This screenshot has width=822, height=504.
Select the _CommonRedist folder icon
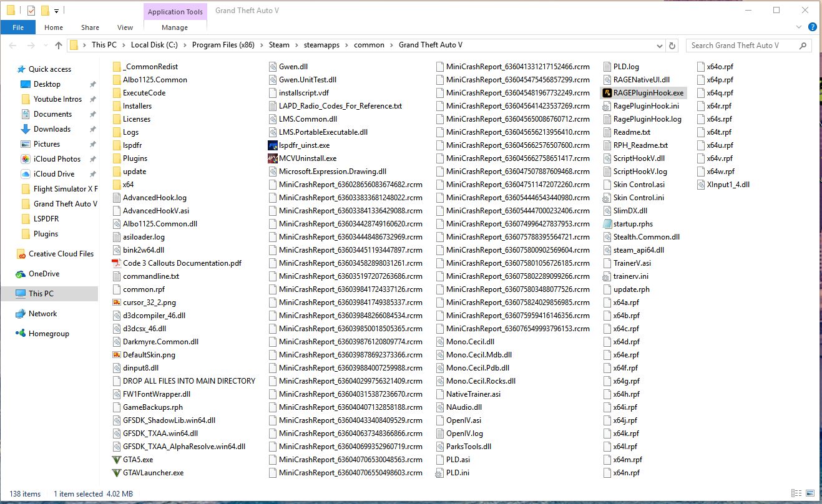(117, 67)
